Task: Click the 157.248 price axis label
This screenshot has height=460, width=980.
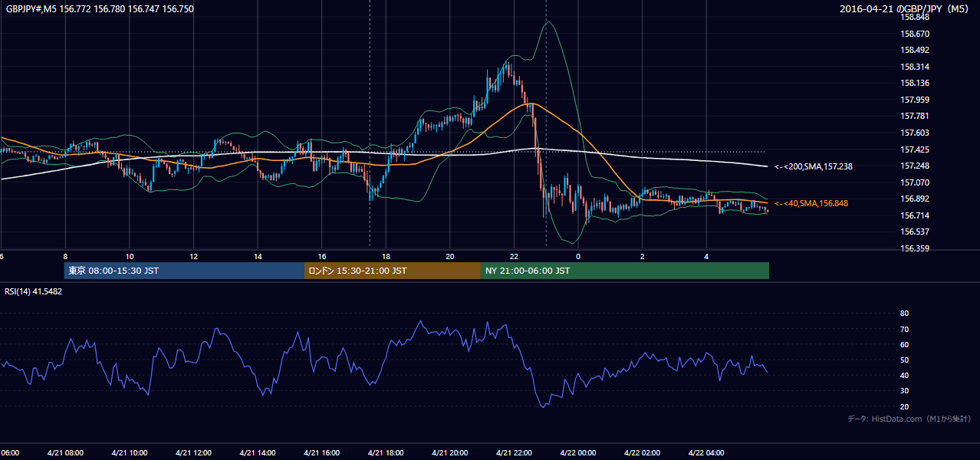Action: click(916, 166)
